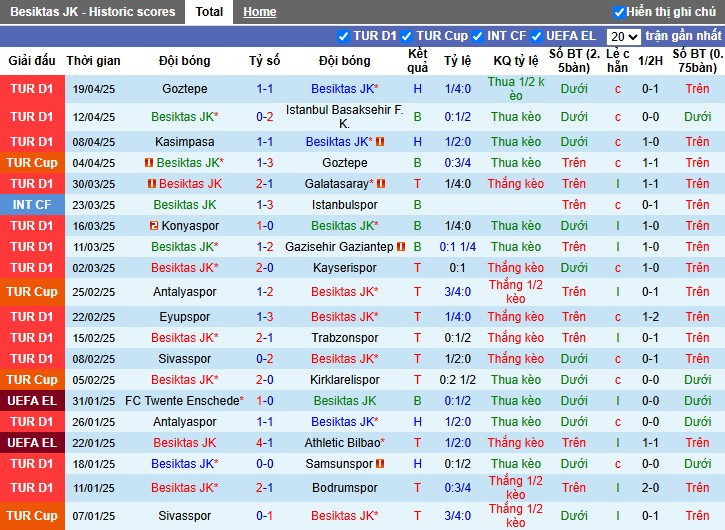
Task: Open FC Twente Enschede team link
Action: (x=184, y=401)
